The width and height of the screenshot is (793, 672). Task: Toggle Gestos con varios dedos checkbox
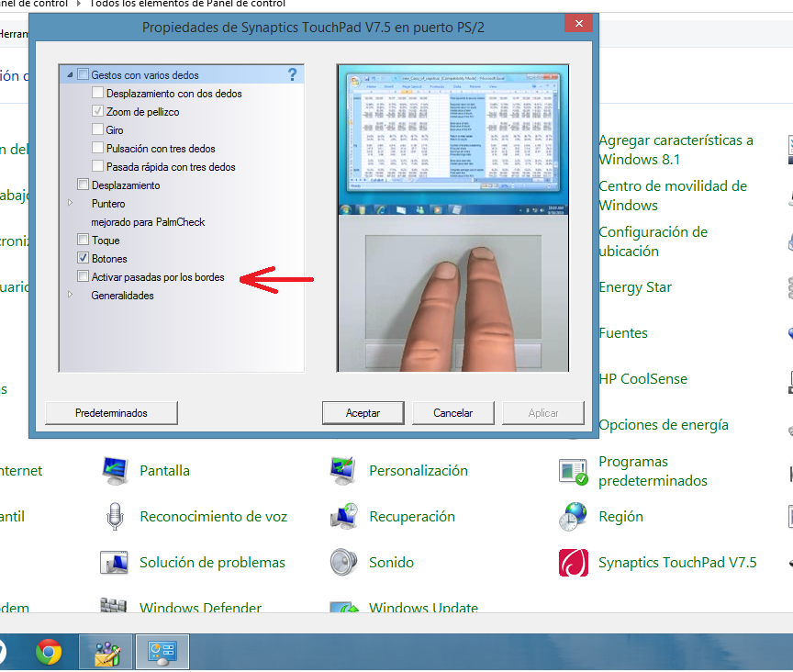coord(83,74)
